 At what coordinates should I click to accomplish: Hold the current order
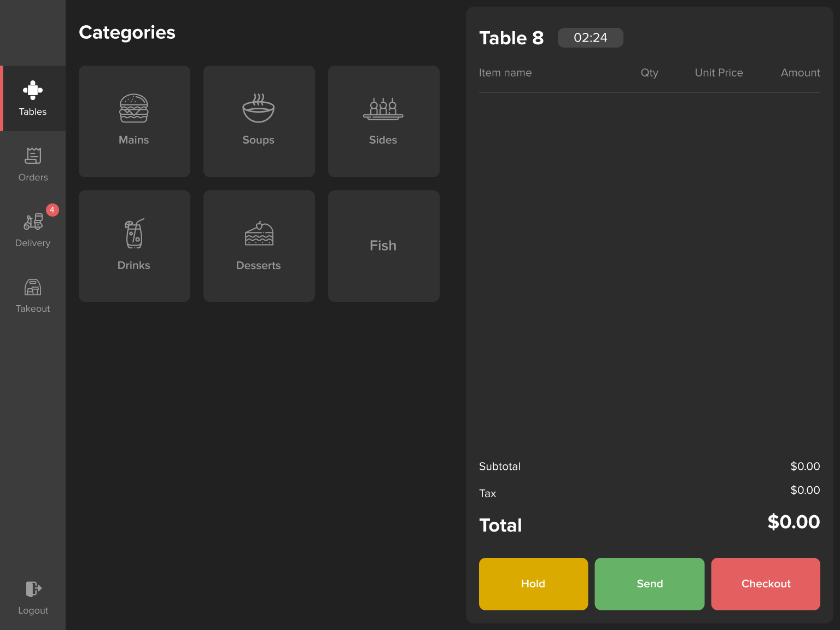point(533,584)
